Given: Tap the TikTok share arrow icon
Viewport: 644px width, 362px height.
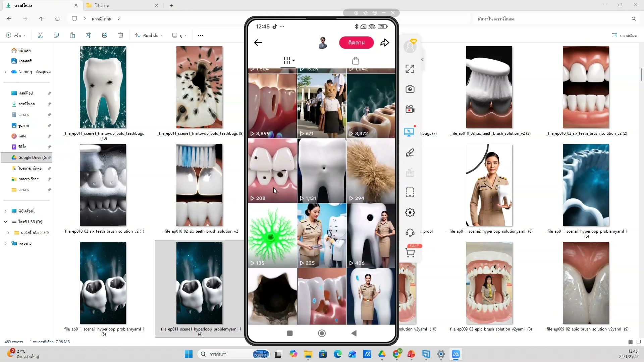Looking at the screenshot, I should (385, 43).
